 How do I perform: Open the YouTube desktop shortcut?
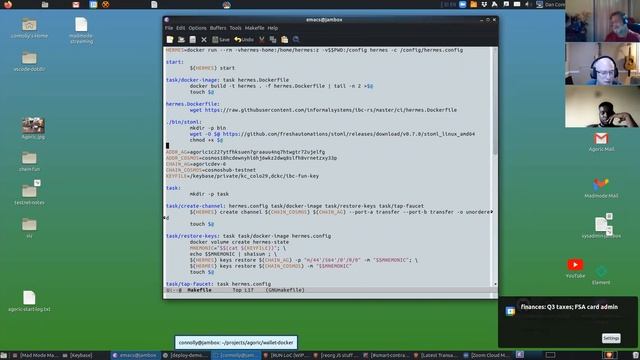coord(575,268)
